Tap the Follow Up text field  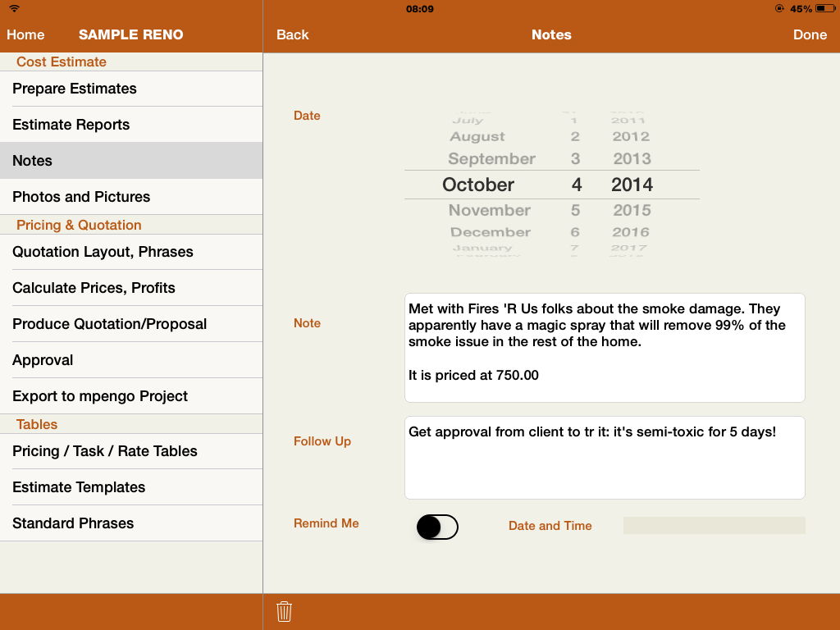[605, 458]
